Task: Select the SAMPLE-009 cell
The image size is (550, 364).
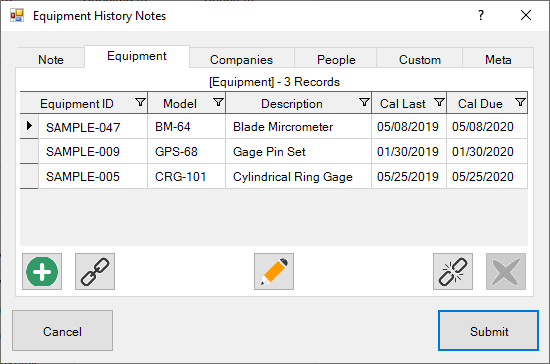Action: [93, 151]
